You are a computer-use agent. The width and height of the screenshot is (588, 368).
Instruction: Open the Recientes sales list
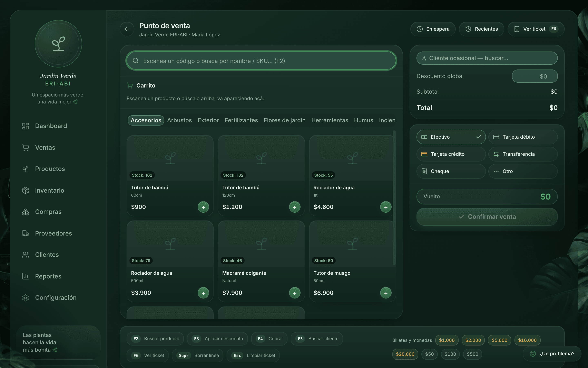pos(482,29)
